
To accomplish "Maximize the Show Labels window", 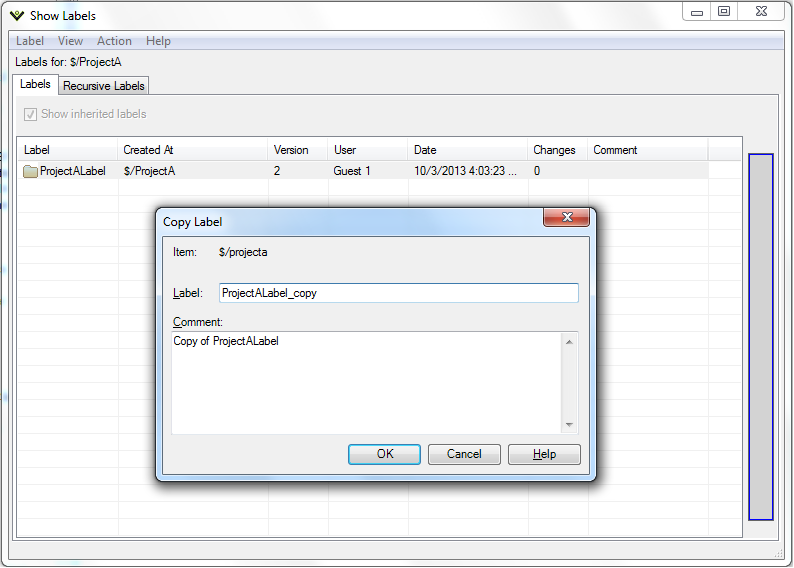I will click(x=724, y=12).
